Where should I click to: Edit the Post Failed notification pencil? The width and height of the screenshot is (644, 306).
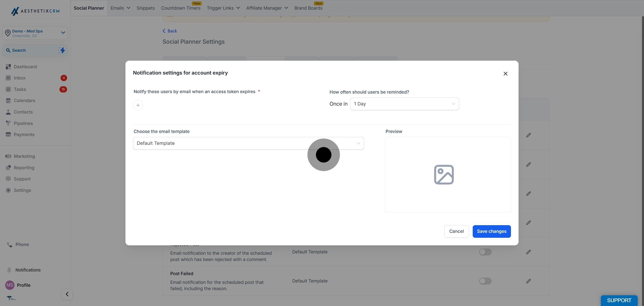click(528, 281)
